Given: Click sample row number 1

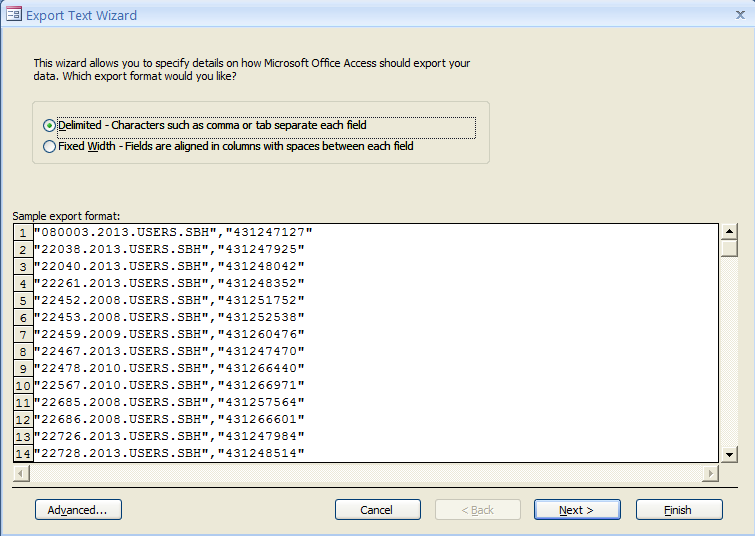Looking at the screenshot, I should 23,233.
